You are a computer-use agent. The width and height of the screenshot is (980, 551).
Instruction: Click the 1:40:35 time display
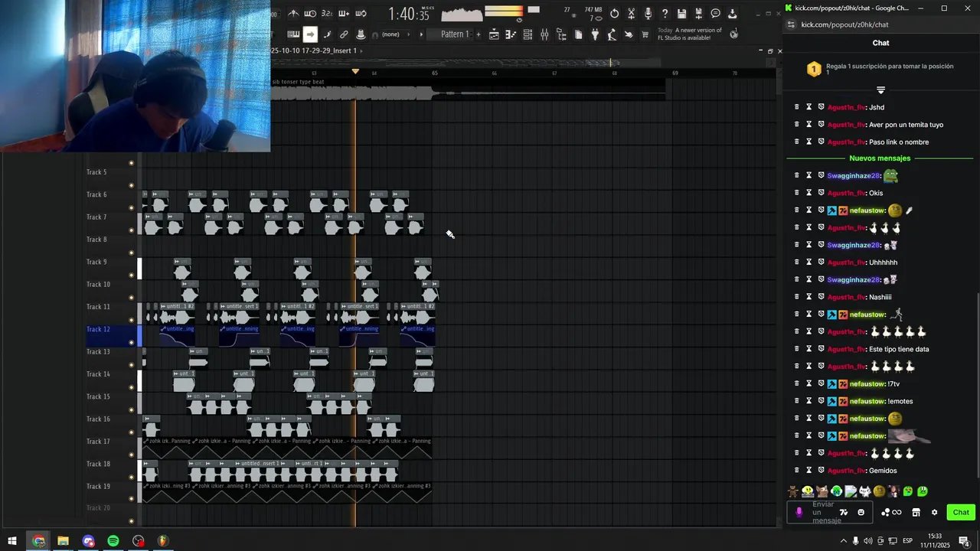pyautogui.click(x=409, y=14)
